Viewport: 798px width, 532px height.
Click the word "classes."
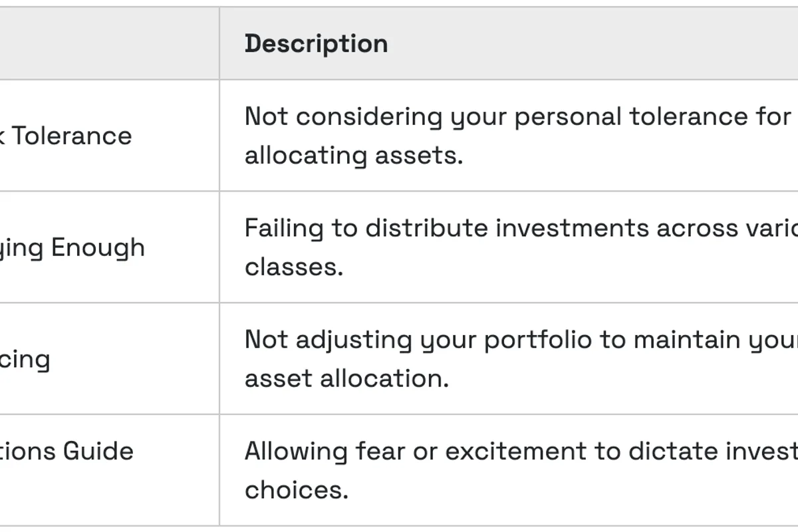[x=294, y=267]
